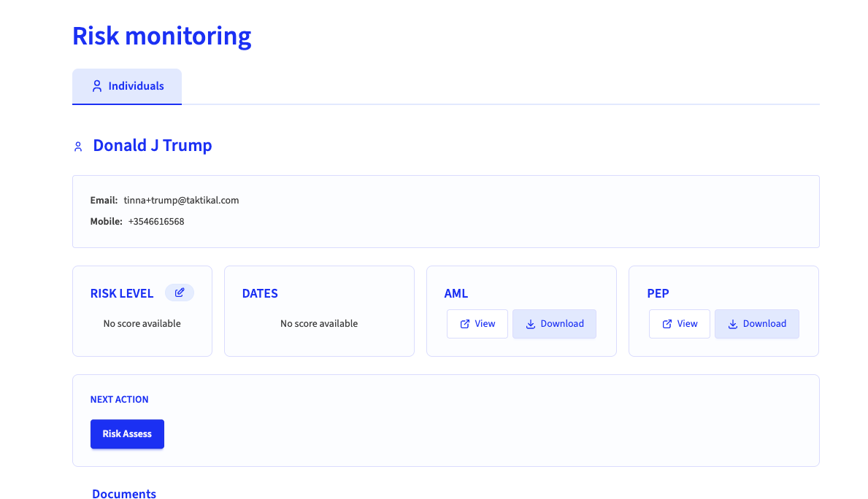Click the NEXT ACTION label
The image size is (868, 499).
click(120, 400)
